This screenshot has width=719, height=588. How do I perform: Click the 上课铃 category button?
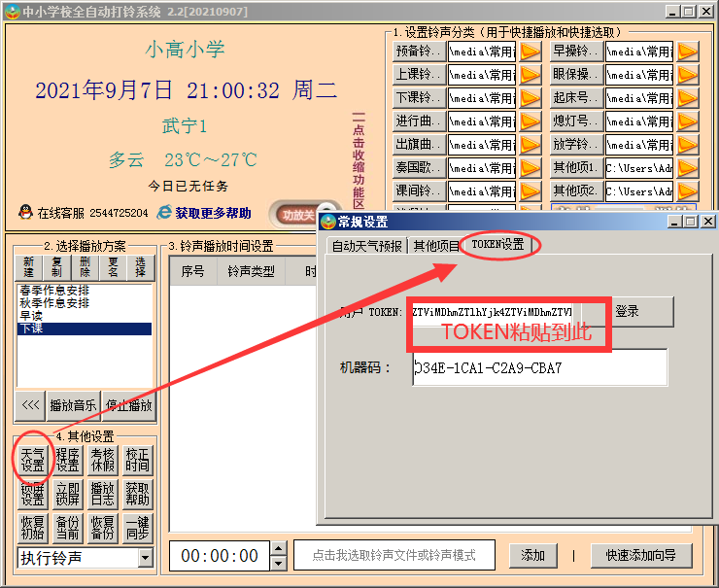(419, 74)
